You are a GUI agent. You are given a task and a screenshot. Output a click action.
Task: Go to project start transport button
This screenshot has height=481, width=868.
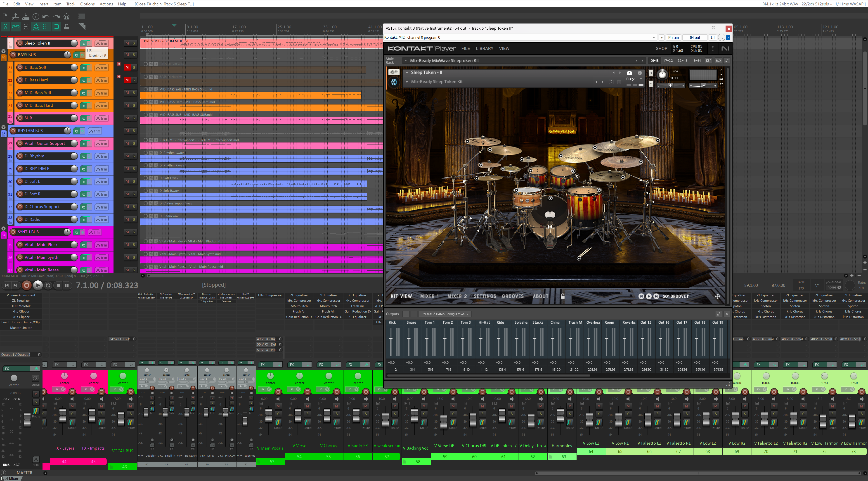point(6,285)
